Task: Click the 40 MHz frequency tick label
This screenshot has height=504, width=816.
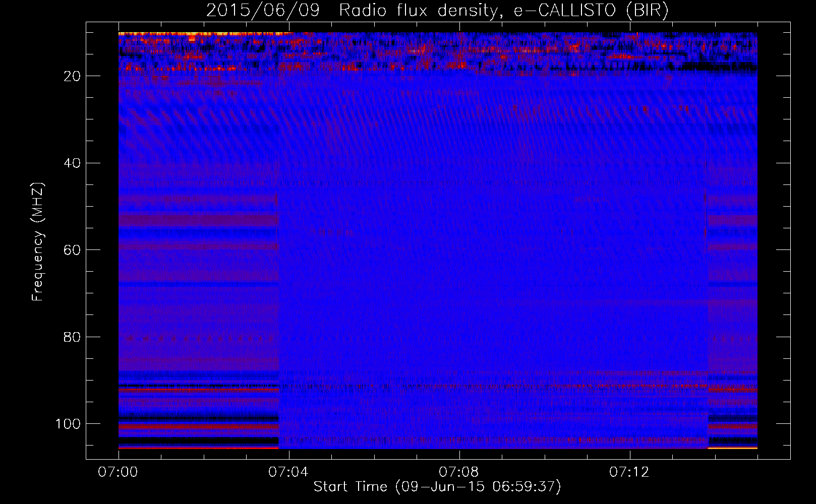Action: [72, 163]
